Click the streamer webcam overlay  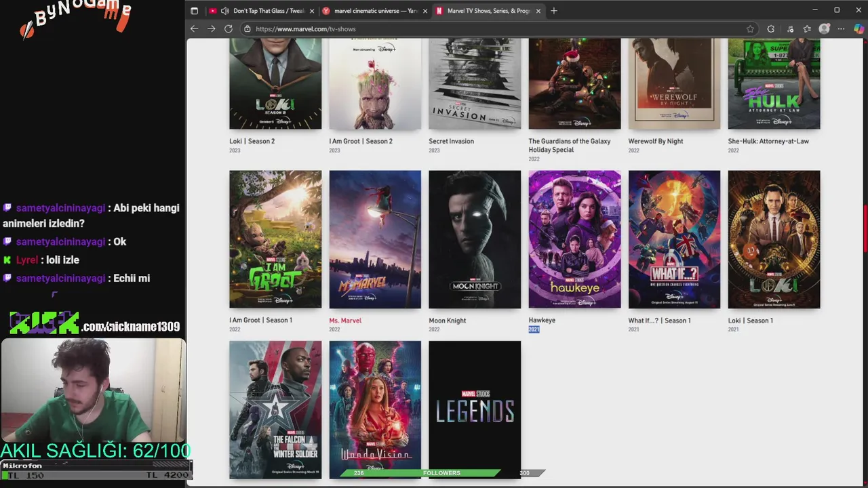[x=93, y=390]
